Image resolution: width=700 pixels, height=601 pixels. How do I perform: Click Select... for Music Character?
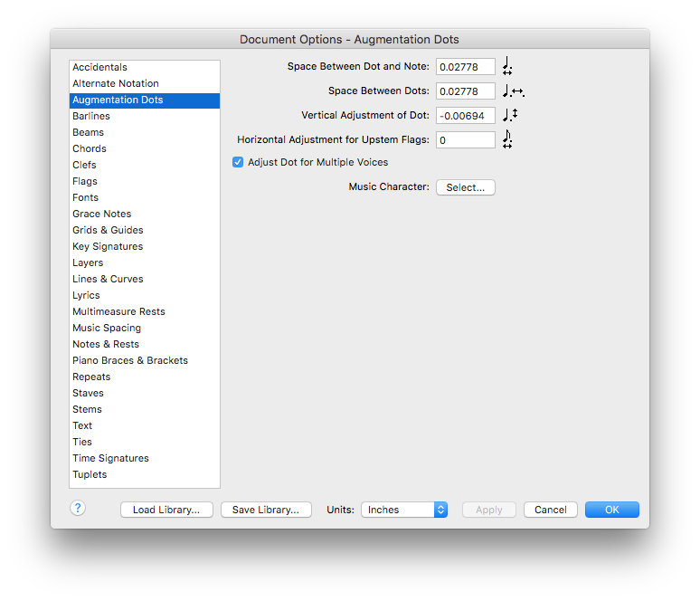[466, 187]
